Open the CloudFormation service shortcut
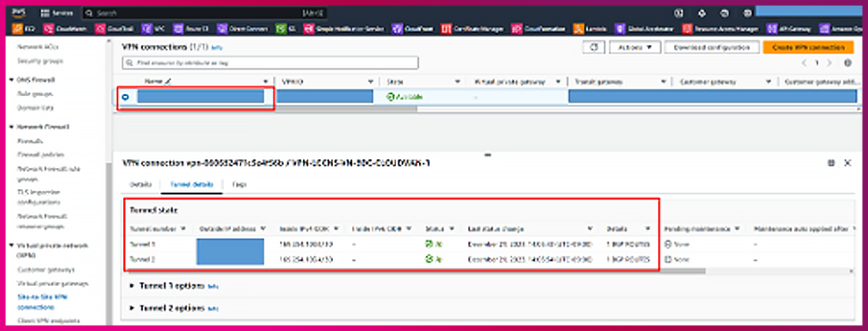The height and width of the screenshot is (331, 868). (x=533, y=28)
